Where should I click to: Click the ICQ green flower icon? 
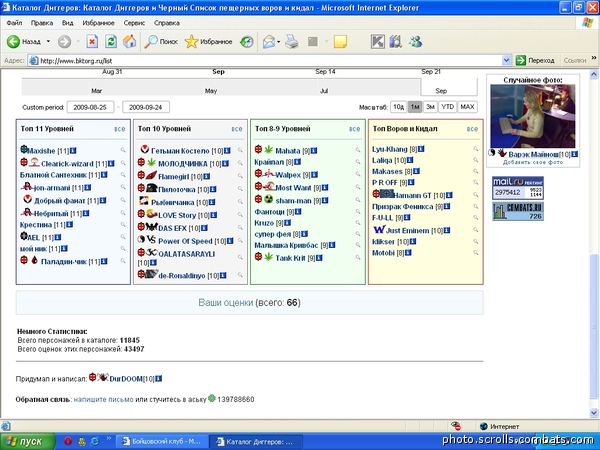pos(212,398)
